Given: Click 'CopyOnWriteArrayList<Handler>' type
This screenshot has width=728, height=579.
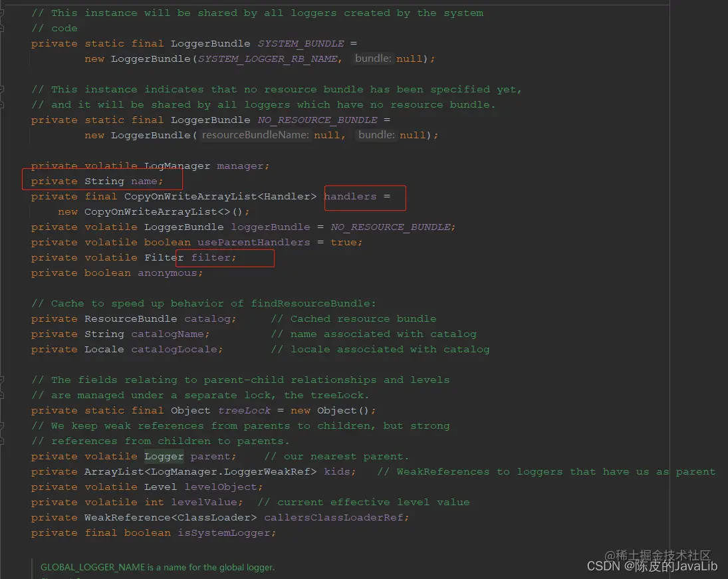Looking at the screenshot, I should [220, 196].
